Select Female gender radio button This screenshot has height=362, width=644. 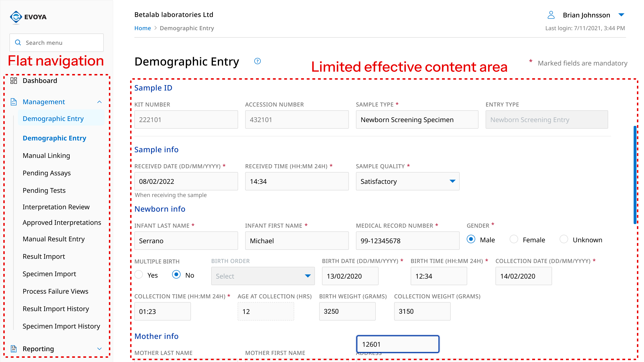coord(514,239)
